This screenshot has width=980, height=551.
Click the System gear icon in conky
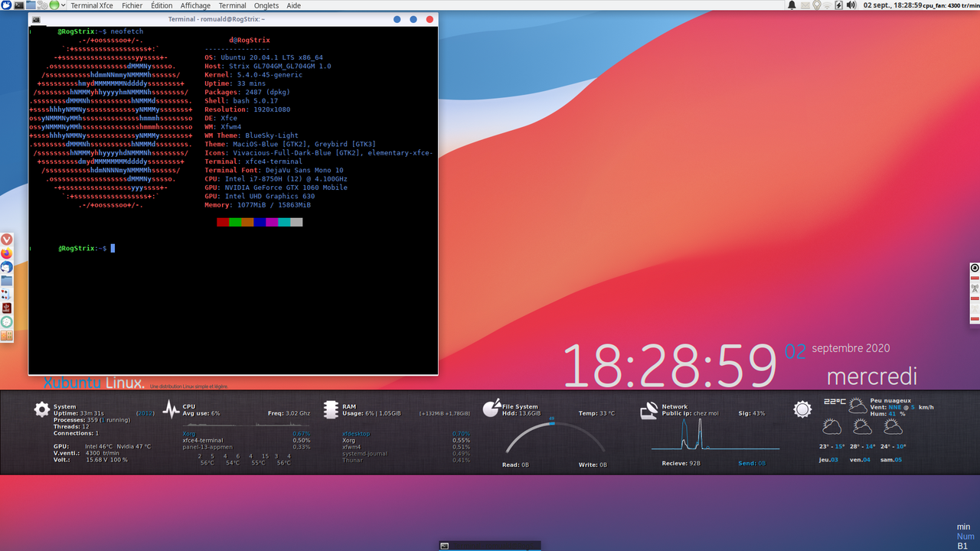(42, 409)
